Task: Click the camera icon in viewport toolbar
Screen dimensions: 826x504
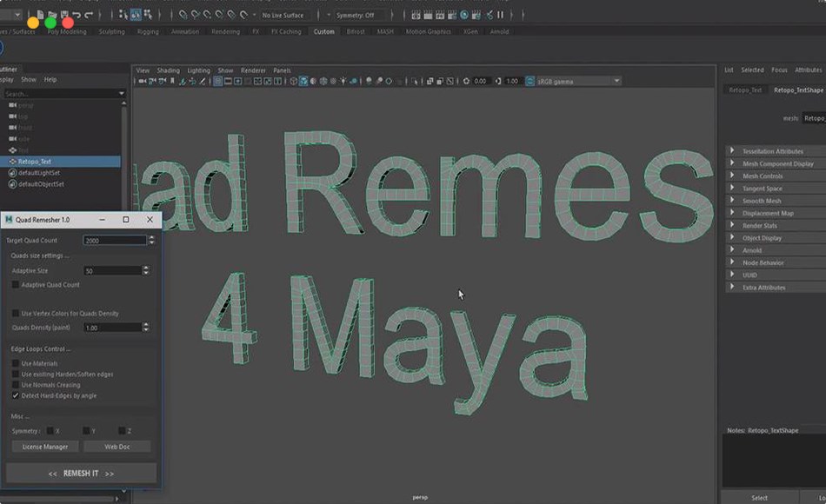Action: (x=143, y=81)
